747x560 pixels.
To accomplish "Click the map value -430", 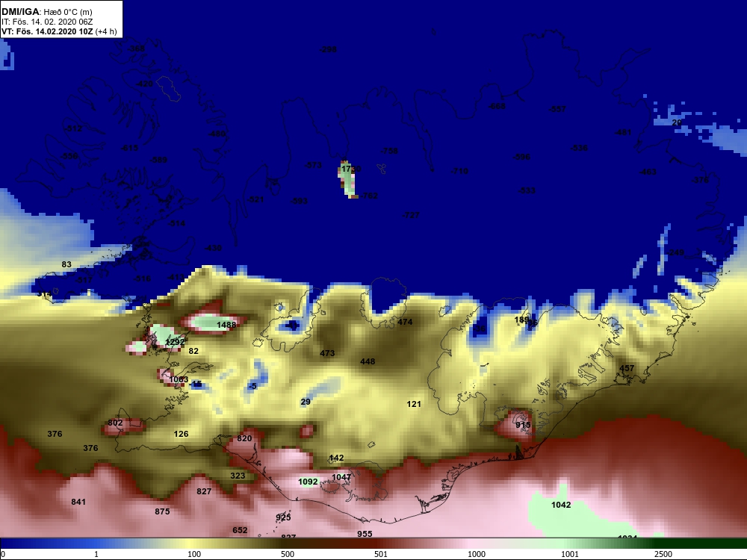I will 213,248.
